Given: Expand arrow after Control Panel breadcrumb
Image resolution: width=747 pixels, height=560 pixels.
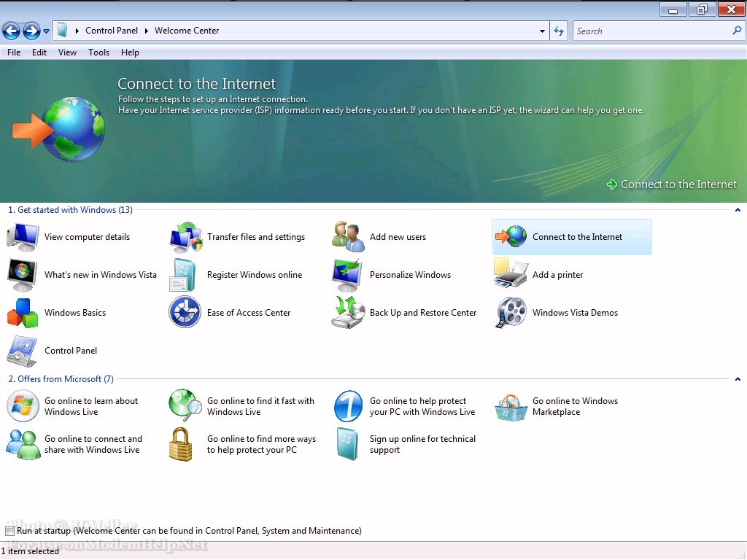Looking at the screenshot, I should (146, 31).
